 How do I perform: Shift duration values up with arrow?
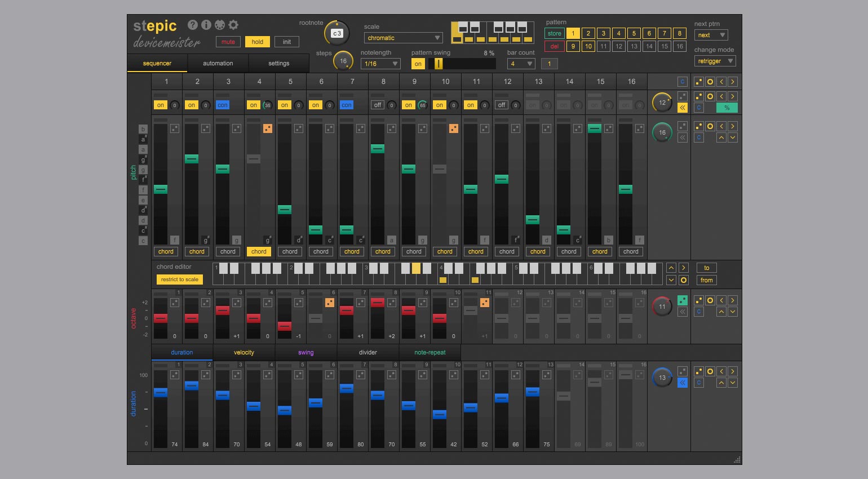(721, 383)
